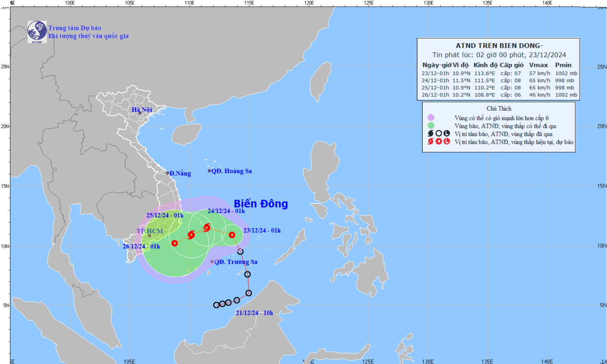Click the Cấp gió column header

tap(511, 65)
